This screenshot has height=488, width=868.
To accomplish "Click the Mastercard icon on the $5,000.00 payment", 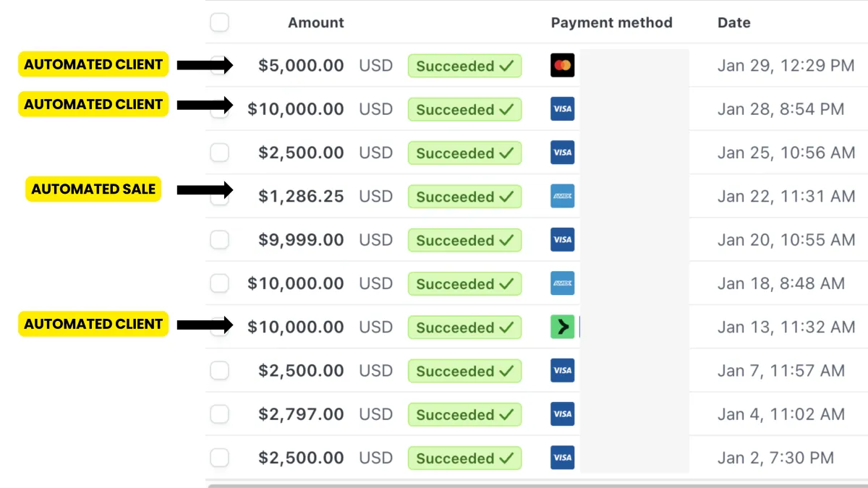I will coord(562,66).
